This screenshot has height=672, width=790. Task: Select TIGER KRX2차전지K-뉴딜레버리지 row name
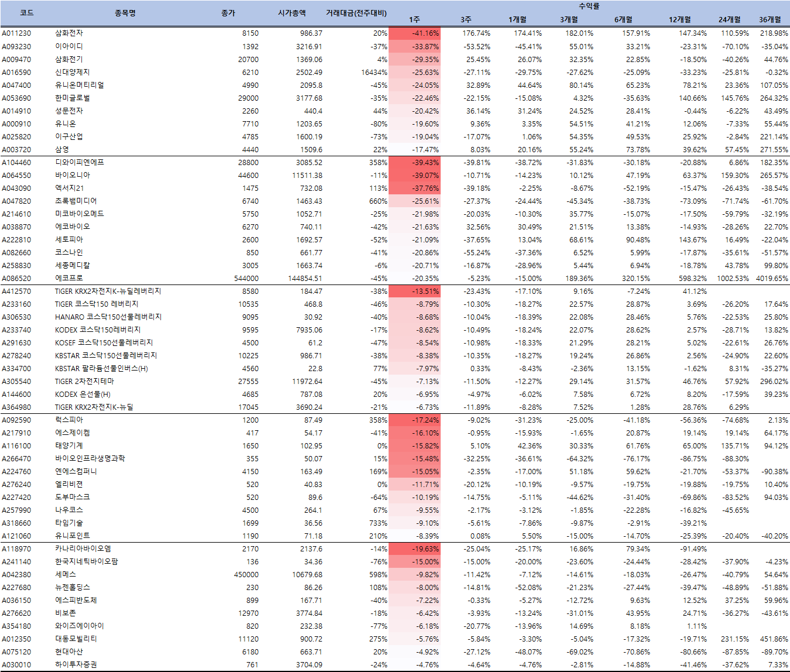108,291
